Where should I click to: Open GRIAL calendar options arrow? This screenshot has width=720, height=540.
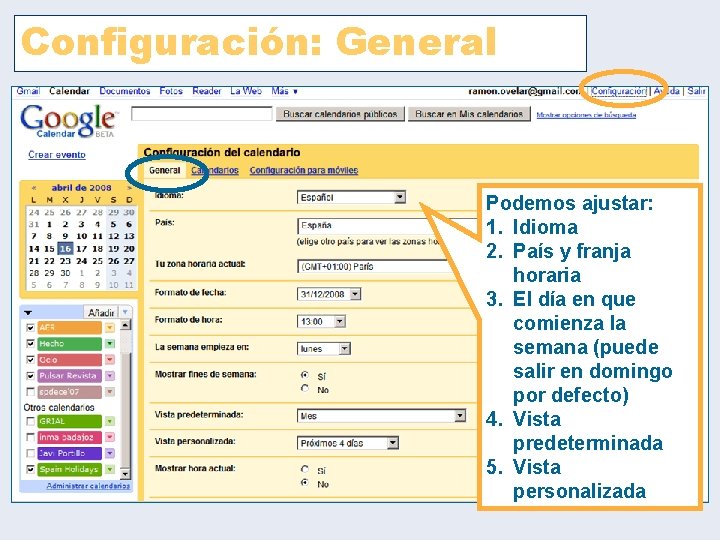(109, 422)
